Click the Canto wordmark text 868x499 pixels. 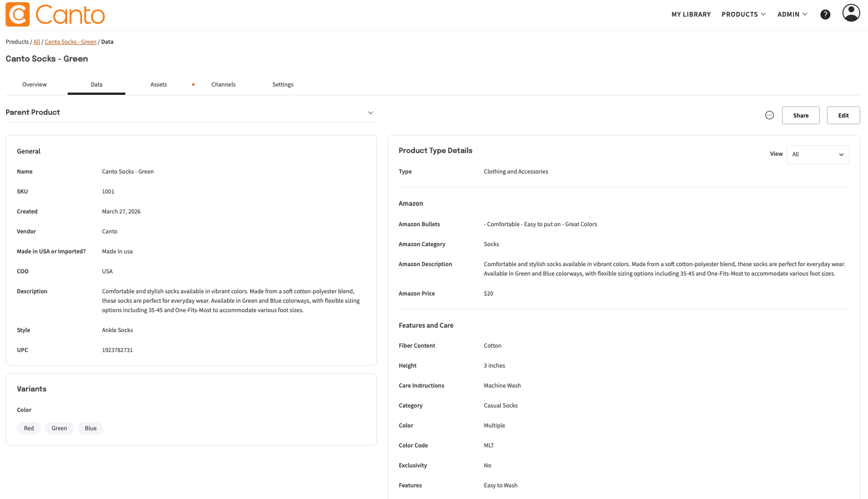tap(70, 15)
